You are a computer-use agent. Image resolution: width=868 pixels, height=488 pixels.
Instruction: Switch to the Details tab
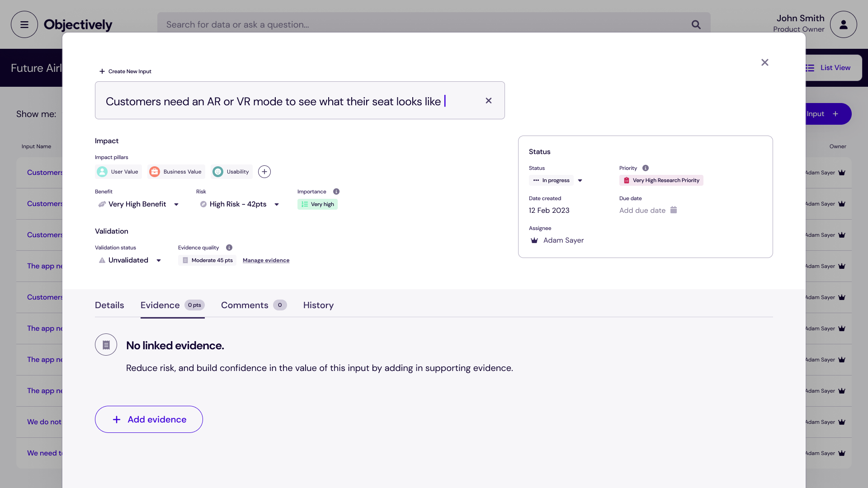(109, 305)
